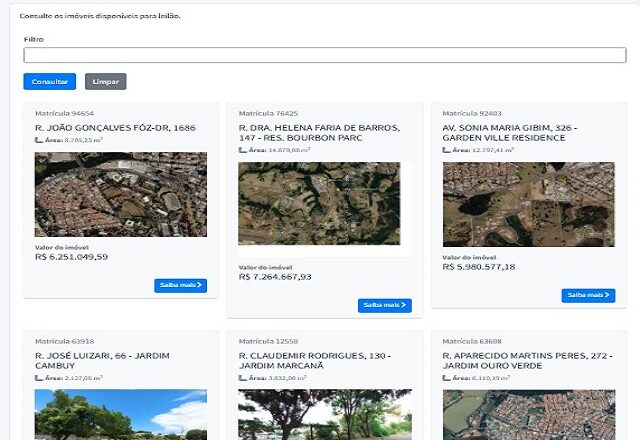
Task: Click the Jardim Ouro Verde property photo
Action: pos(528,414)
